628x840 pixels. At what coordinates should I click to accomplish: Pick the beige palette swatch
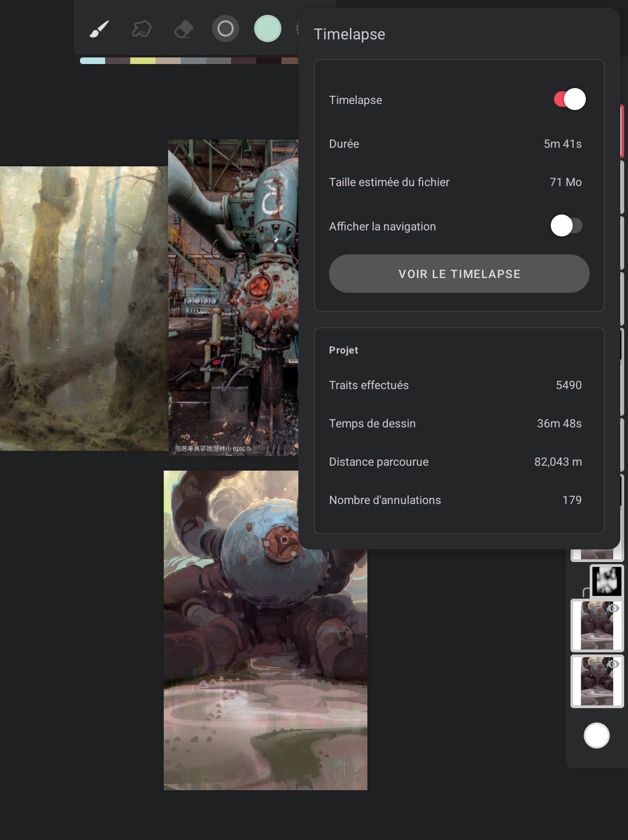tap(168, 61)
